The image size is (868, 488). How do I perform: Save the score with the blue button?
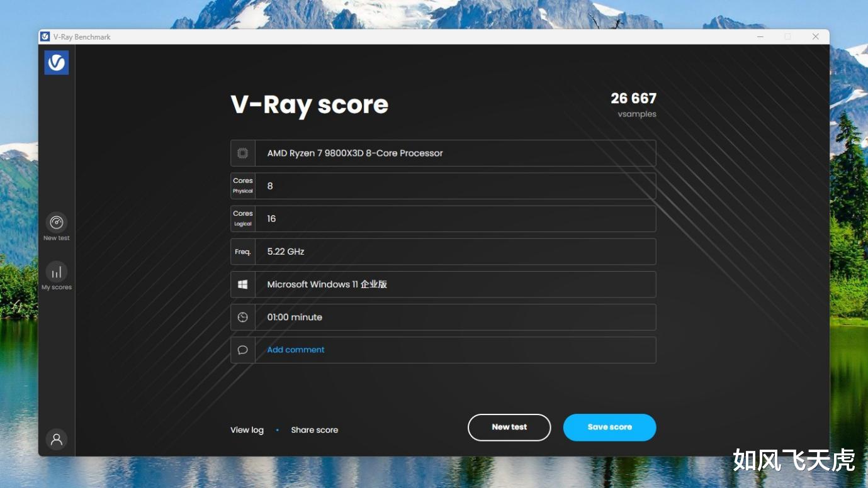pyautogui.click(x=610, y=428)
